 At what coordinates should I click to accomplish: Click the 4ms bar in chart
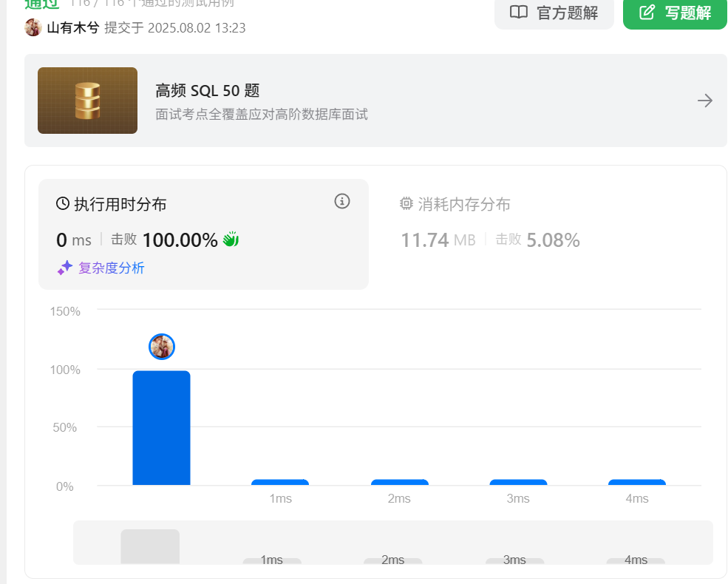[637, 482]
